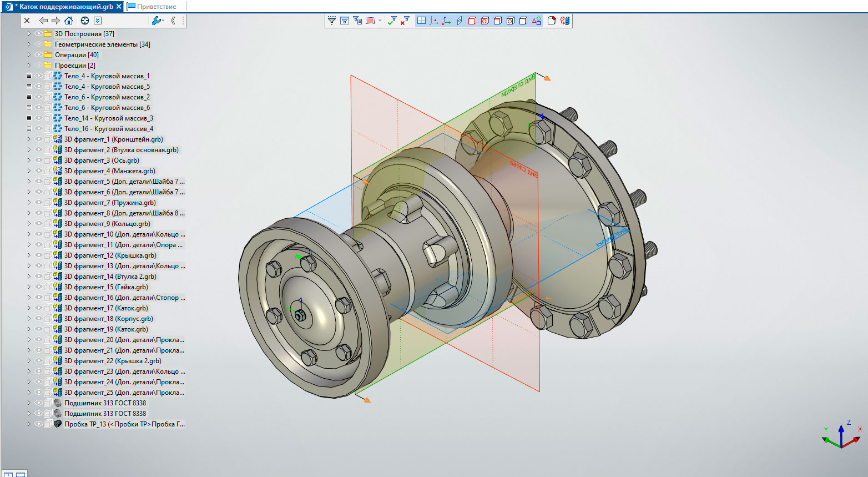Open dropdown arrow next to pink selection rectangle
The image size is (868, 477).
tap(380, 21)
